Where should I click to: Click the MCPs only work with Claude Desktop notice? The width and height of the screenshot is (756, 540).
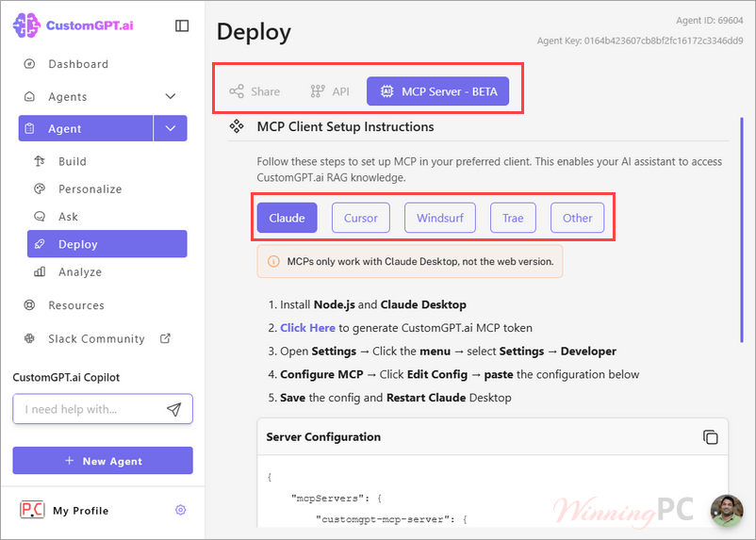pos(410,261)
